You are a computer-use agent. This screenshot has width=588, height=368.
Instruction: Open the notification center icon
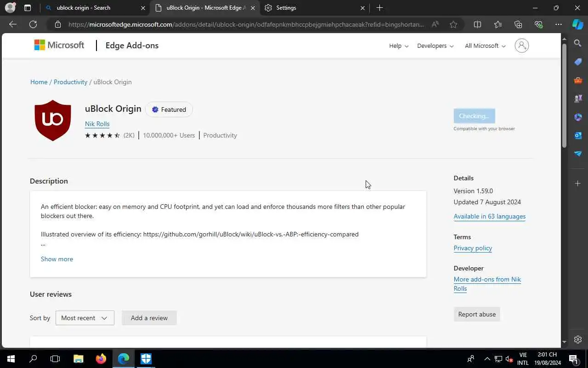point(573,359)
